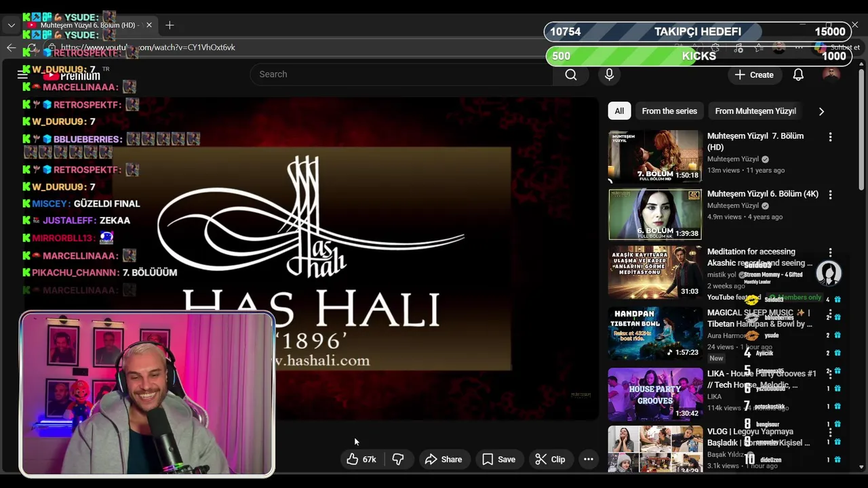Select the From Muhteşem Yüzyıl chip

pyautogui.click(x=755, y=111)
